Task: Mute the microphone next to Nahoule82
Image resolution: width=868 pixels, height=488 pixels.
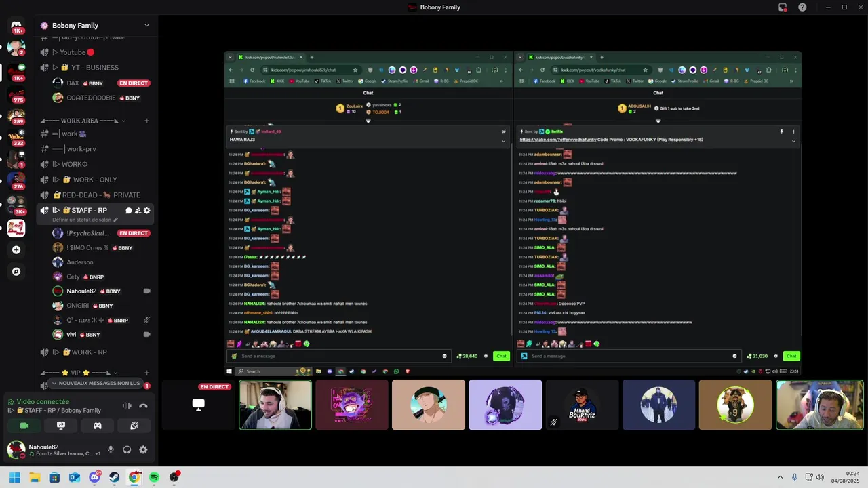Action: click(x=111, y=449)
